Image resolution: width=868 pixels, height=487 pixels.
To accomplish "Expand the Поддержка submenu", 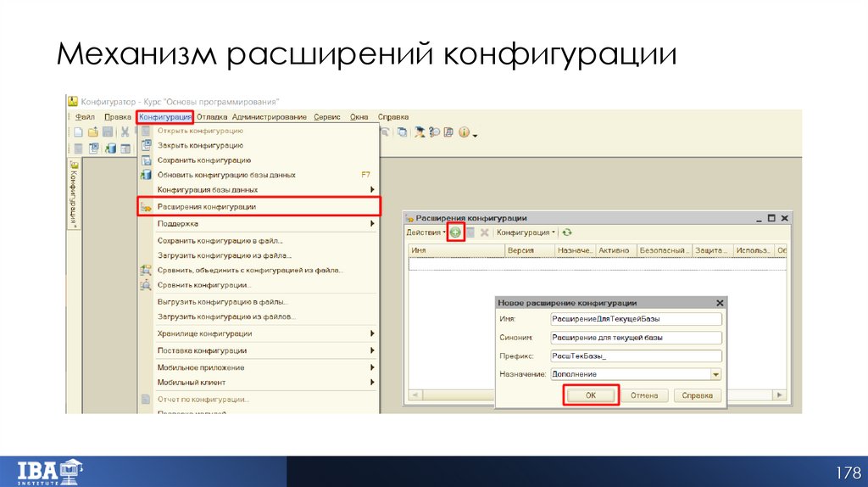I will pos(258,224).
